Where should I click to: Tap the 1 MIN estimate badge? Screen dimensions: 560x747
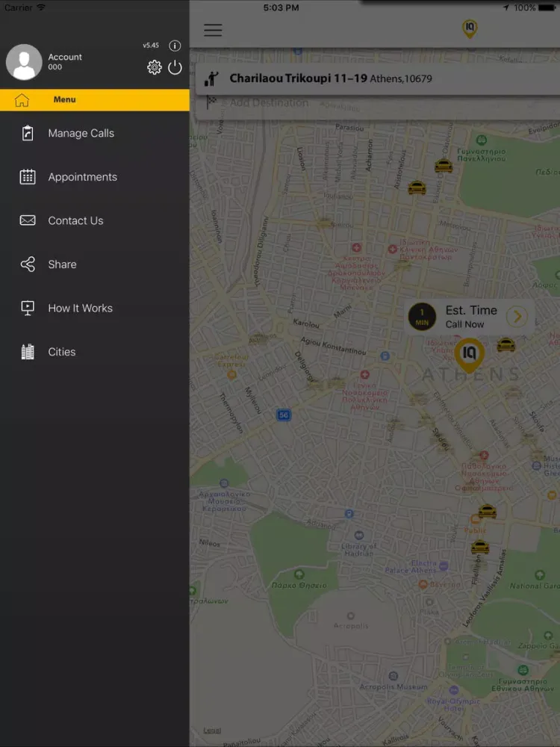click(422, 317)
